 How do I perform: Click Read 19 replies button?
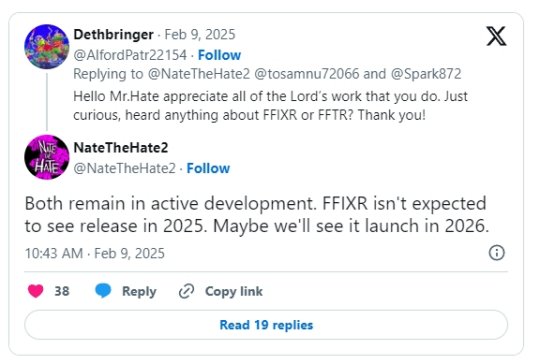tap(266, 325)
